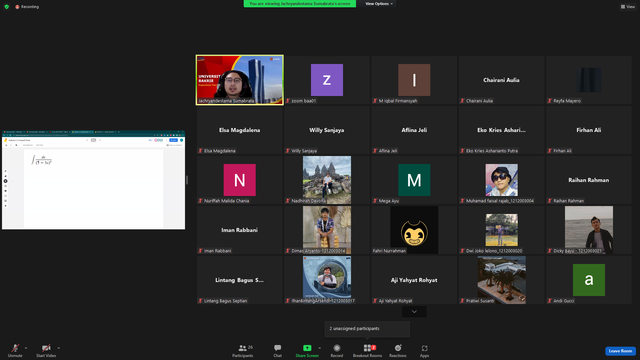Open the Chat panel

(x=278, y=350)
